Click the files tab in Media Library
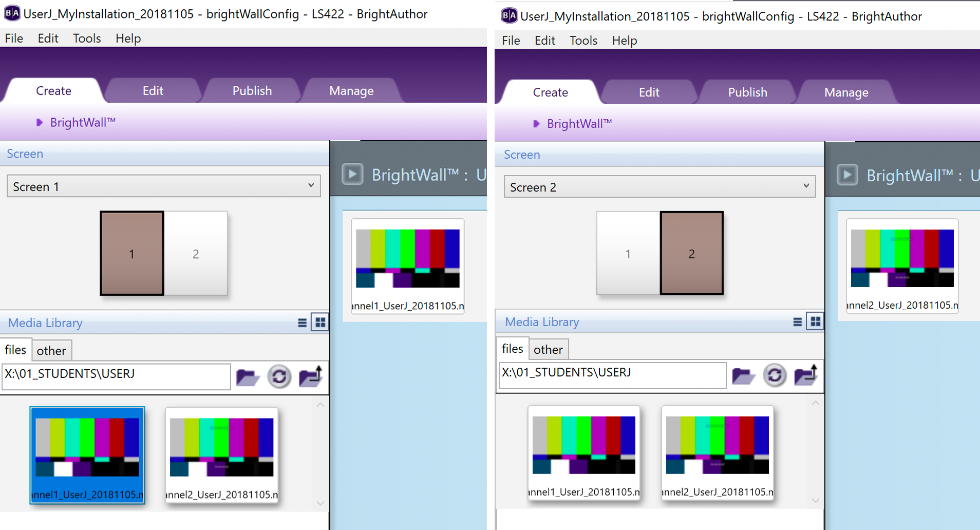 pyautogui.click(x=16, y=349)
